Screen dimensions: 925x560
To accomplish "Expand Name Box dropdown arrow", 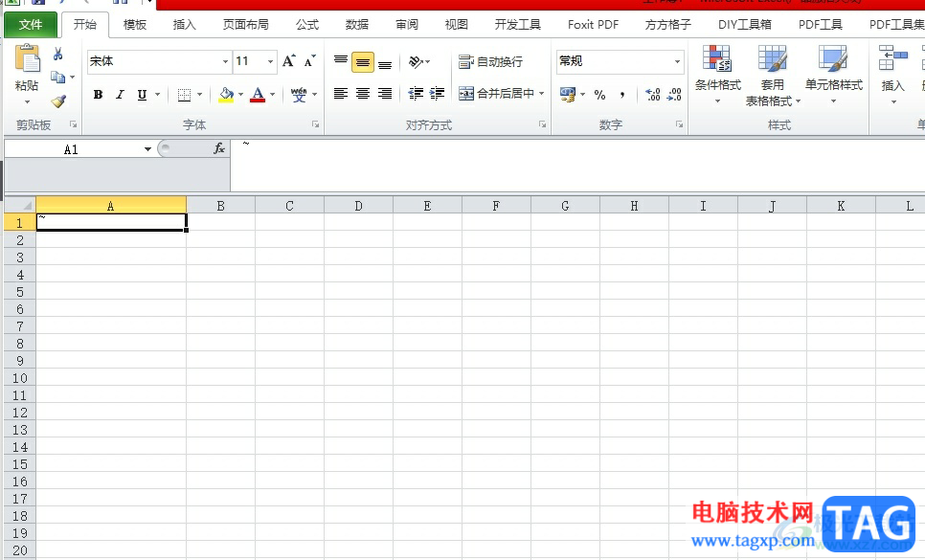I will 147,149.
